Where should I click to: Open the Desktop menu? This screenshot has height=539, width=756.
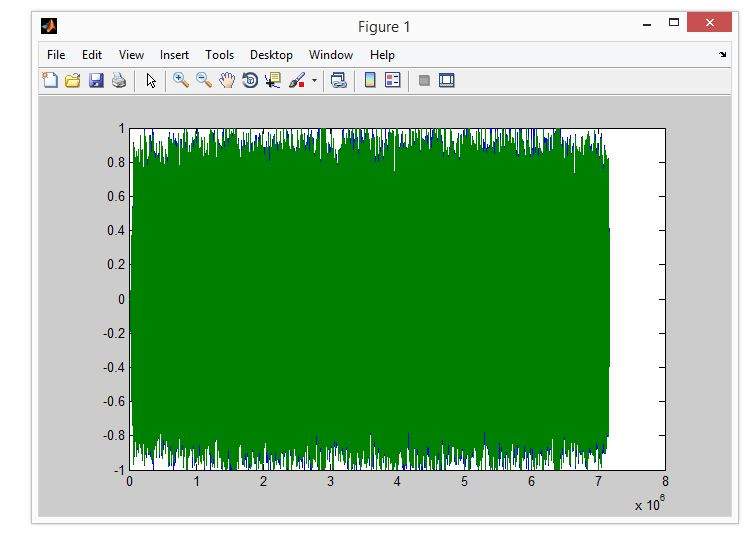tap(271, 55)
